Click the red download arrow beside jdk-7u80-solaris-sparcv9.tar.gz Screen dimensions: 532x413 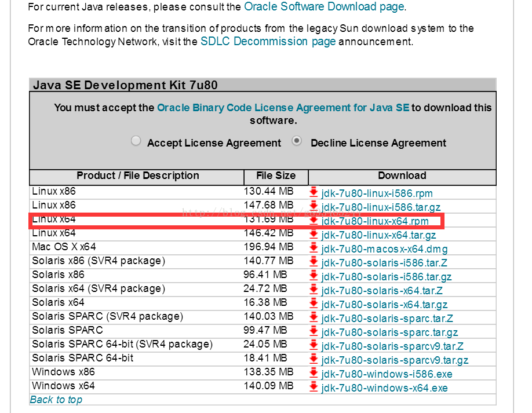[314, 359]
